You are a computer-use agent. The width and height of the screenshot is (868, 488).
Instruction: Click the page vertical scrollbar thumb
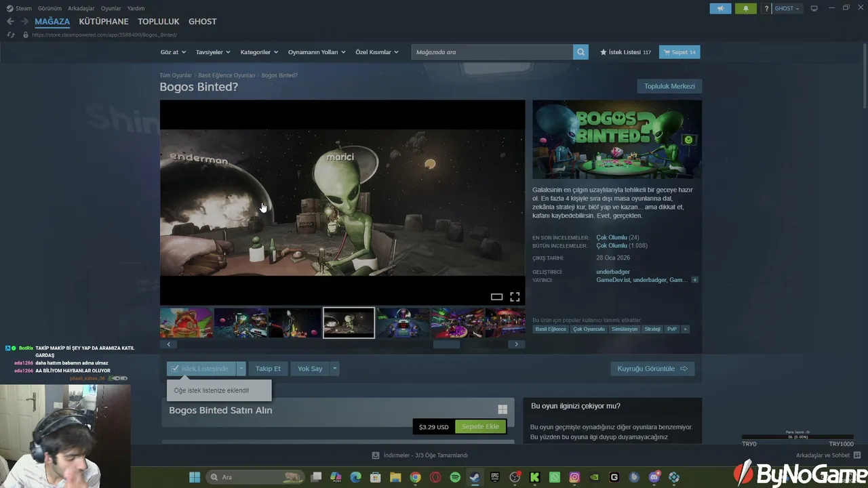tap(865, 75)
